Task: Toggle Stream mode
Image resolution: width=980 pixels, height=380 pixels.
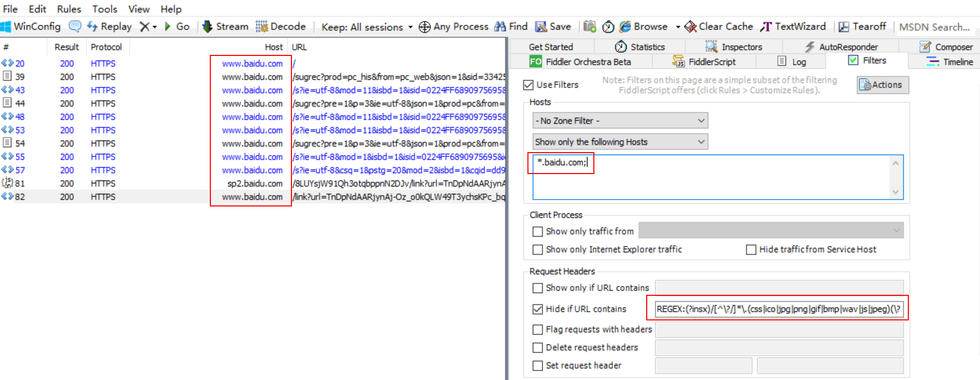Action: click(x=225, y=26)
